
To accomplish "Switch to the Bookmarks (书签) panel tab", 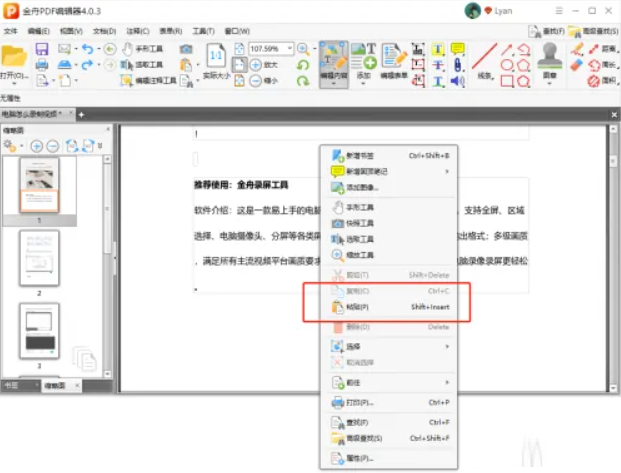I will [x=12, y=385].
